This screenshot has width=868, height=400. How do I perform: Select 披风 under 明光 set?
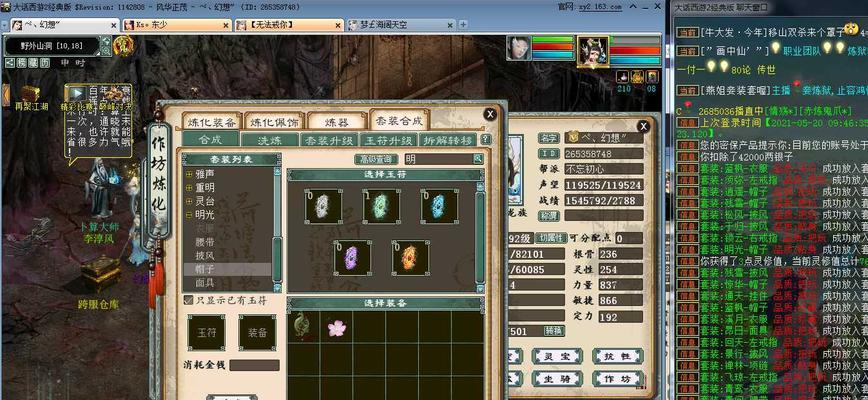(205, 256)
